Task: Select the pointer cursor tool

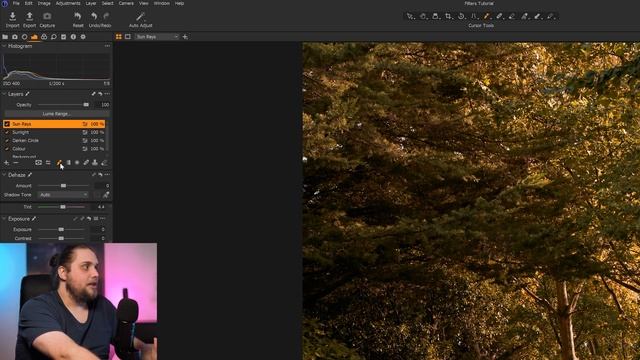Action: (410, 16)
